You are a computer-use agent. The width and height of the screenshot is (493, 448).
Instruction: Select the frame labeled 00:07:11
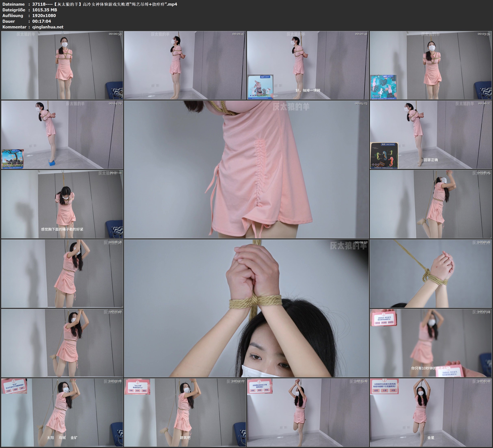(62, 204)
